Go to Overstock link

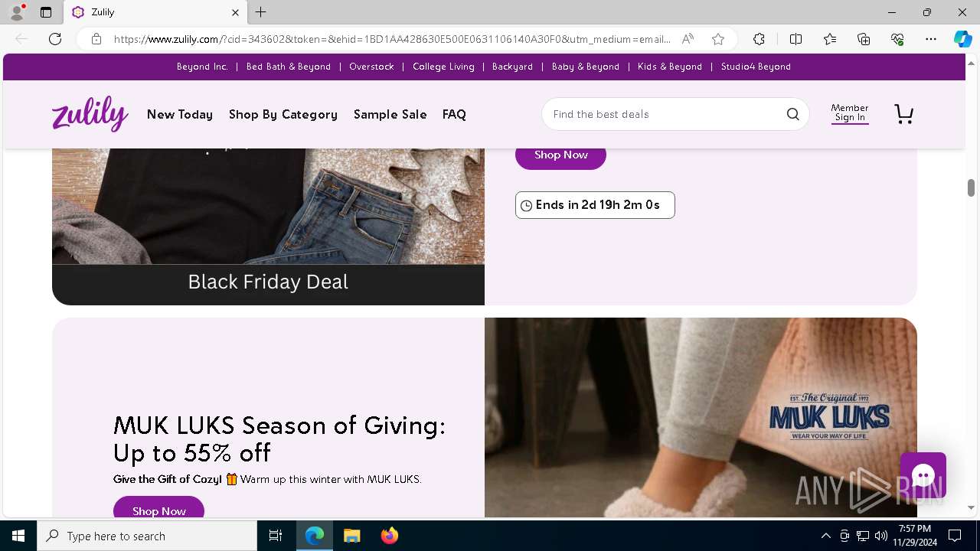click(371, 67)
